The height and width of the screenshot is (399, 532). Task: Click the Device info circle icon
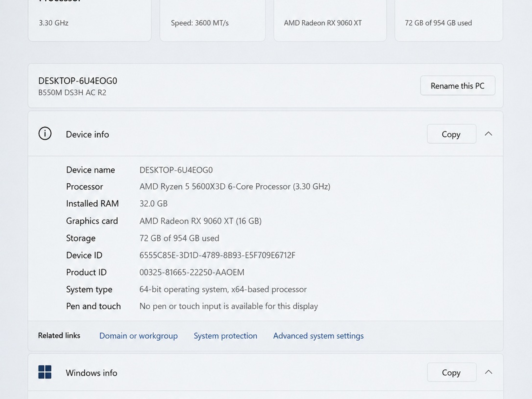45,134
